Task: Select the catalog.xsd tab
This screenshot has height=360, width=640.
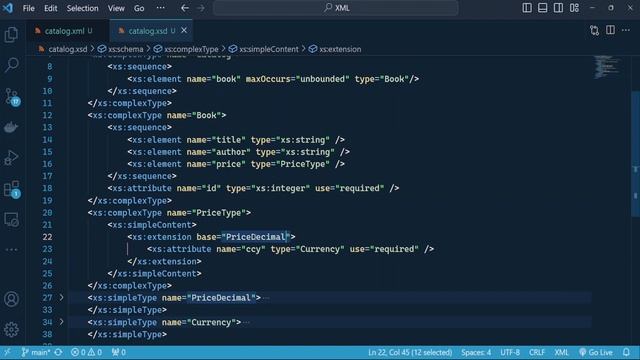Action: tap(148, 31)
